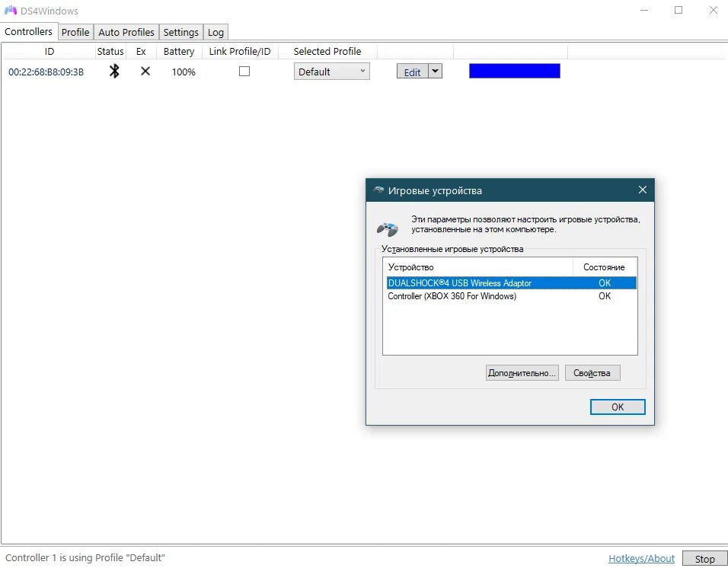The image size is (728, 568).
Task: Click the Stop button
Action: click(x=704, y=559)
